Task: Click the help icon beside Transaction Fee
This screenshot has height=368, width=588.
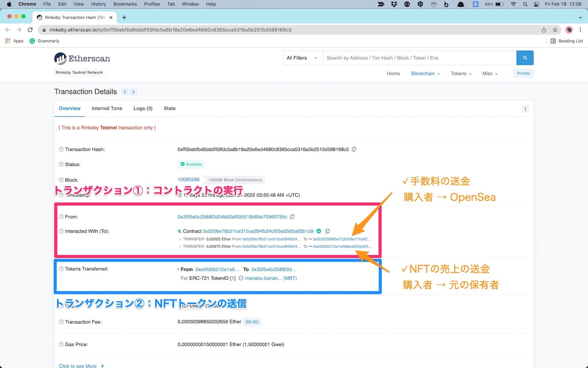Action: [x=61, y=322]
